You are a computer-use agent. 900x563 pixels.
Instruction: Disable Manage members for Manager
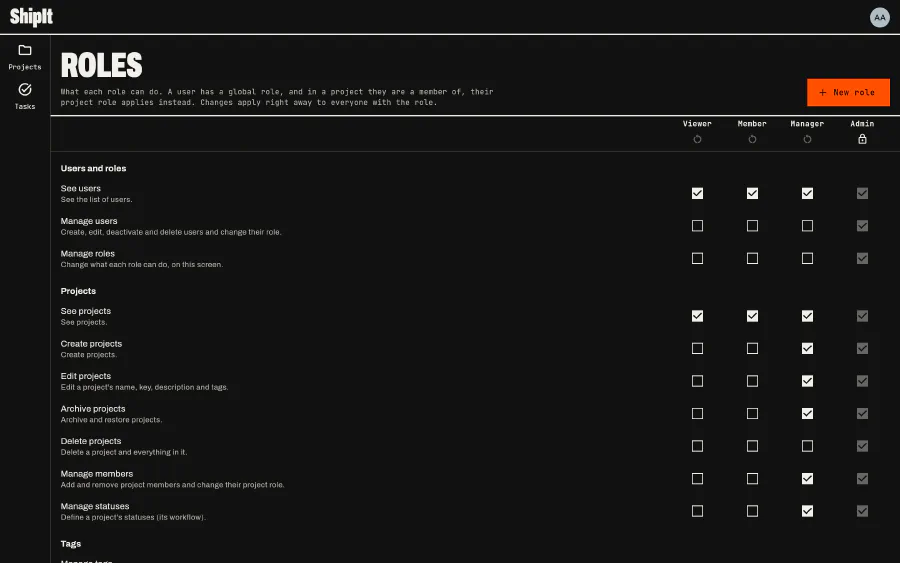pos(807,479)
